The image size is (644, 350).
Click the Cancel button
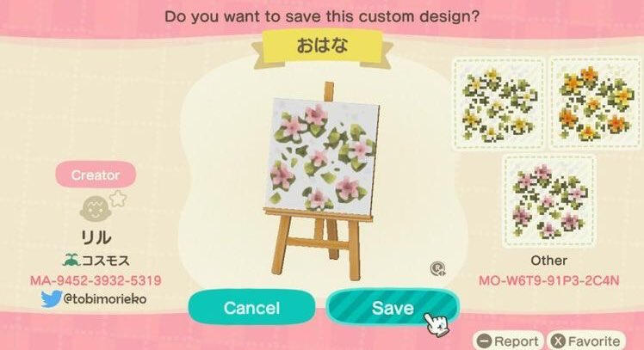click(x=251, y=307)
